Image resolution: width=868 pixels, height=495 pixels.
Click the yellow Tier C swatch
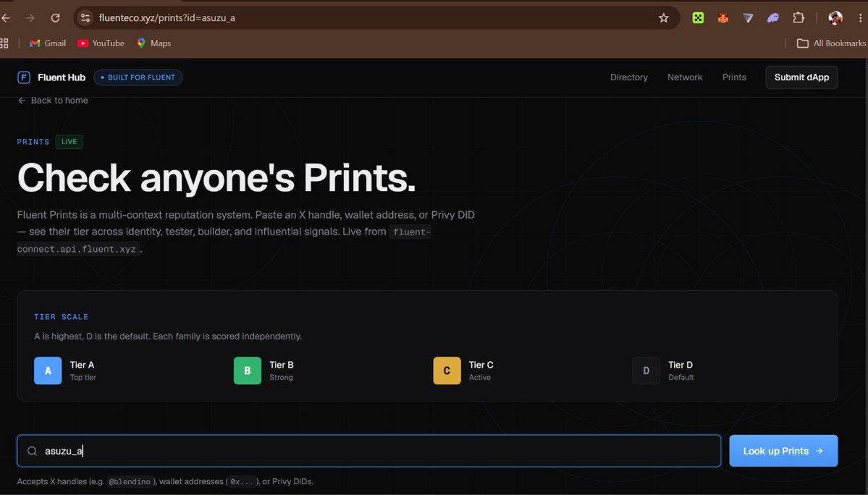[447, 371]
